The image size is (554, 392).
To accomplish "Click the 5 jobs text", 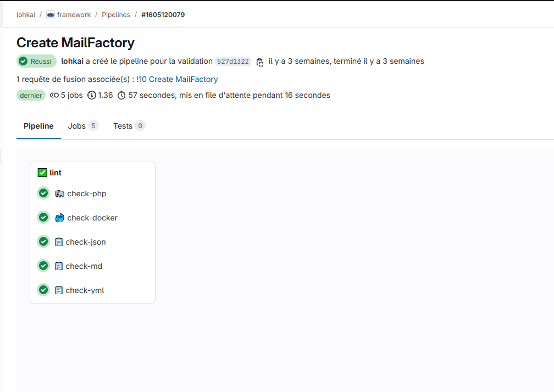I will [x=71, y=95].
